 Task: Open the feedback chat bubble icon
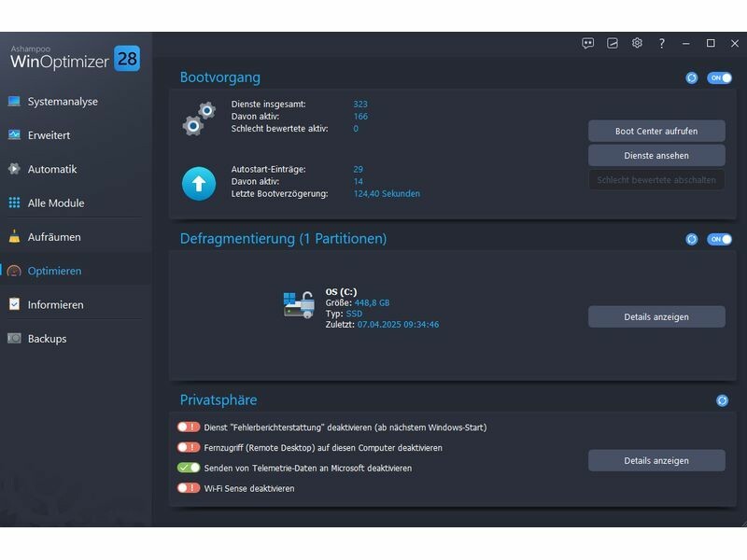coord(588,43)
